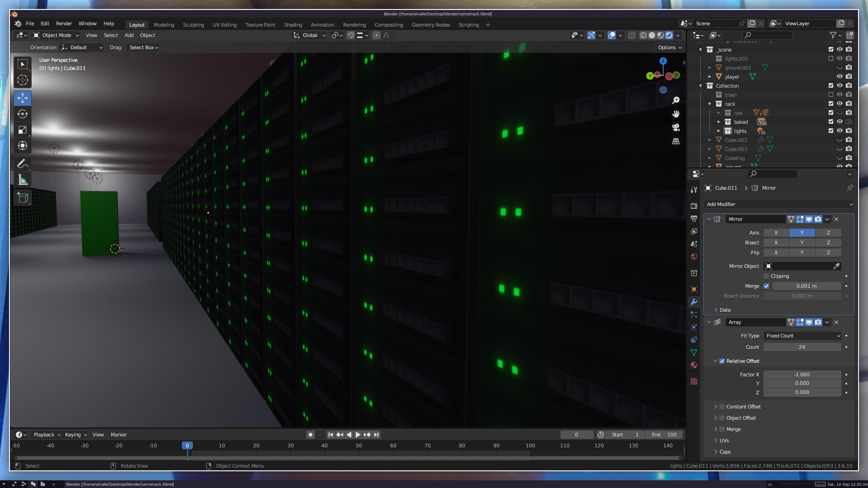This screenshot has height=488, width=868.
Task: Hide the player object in outliner
Action: click(x=840, y=77)
